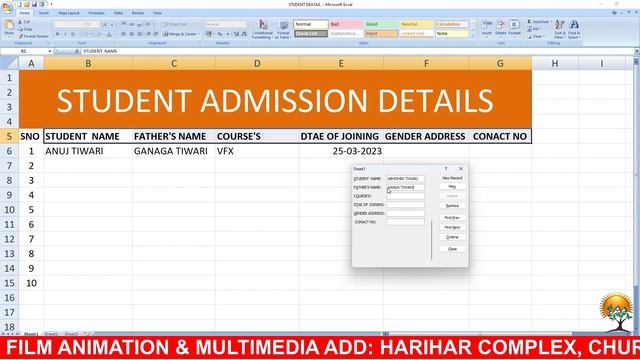The image size is (640, 360).
Task: Open the View tab
Action: pos(157,13)
